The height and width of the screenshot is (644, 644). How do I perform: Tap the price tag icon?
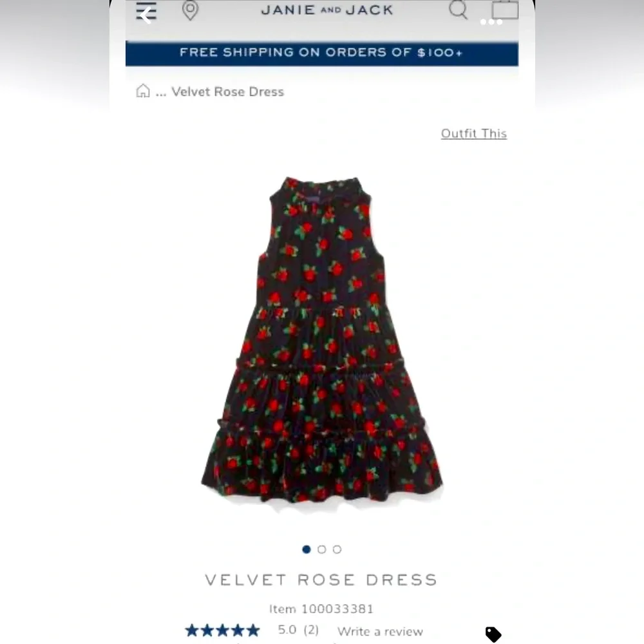(x=493, y=634)
